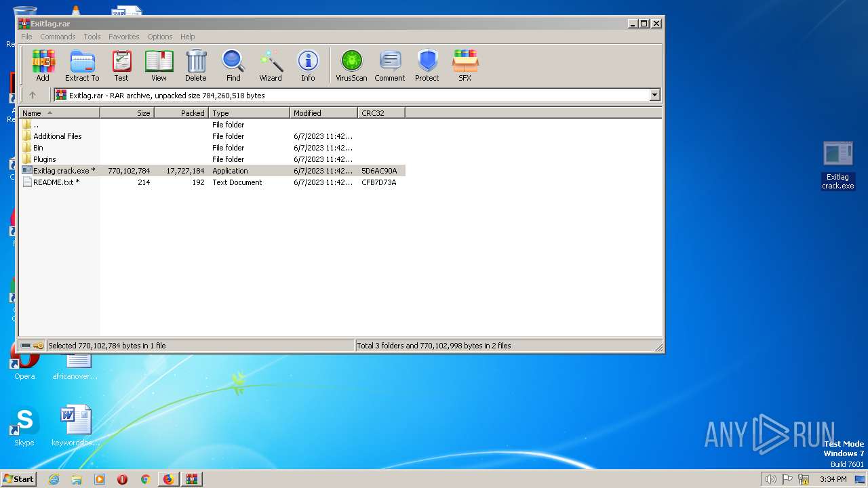Click the Protect shield icon
868x488 pixels.
point(427,66)
